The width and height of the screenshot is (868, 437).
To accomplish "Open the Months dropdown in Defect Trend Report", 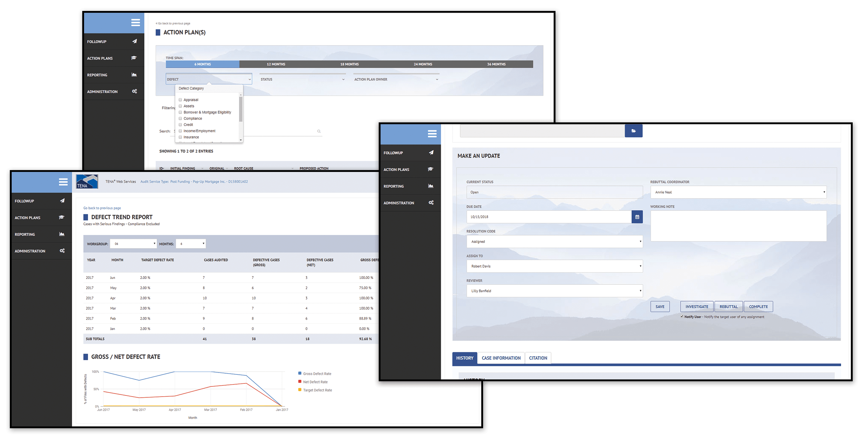I will click(x=191, y=244).
